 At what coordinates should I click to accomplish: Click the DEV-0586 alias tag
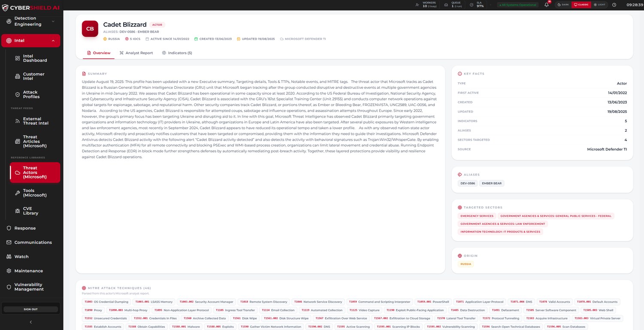click(x=468, y=183)
